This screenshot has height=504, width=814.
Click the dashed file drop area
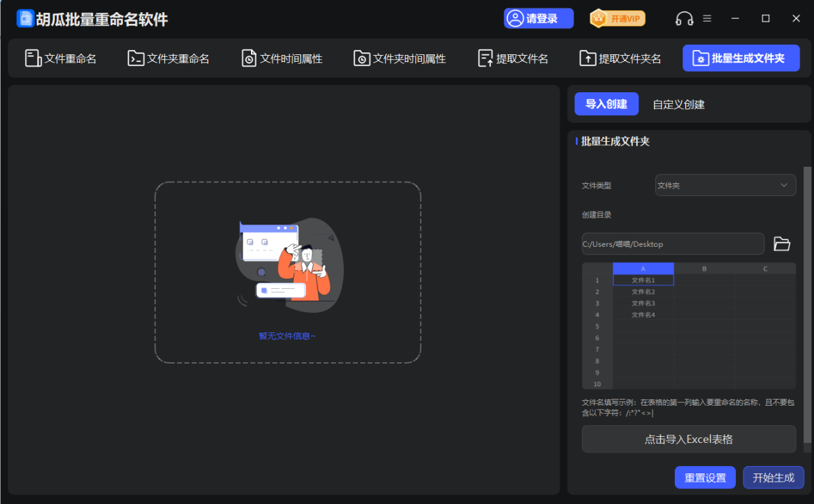pyautogui.click(x=288, y=272)
